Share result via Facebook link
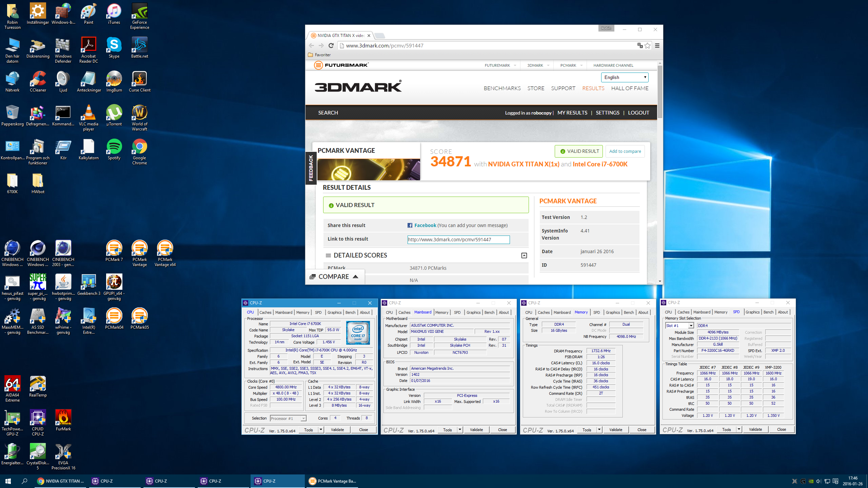This screenshot has height=488, width=868. coord(425,225)
